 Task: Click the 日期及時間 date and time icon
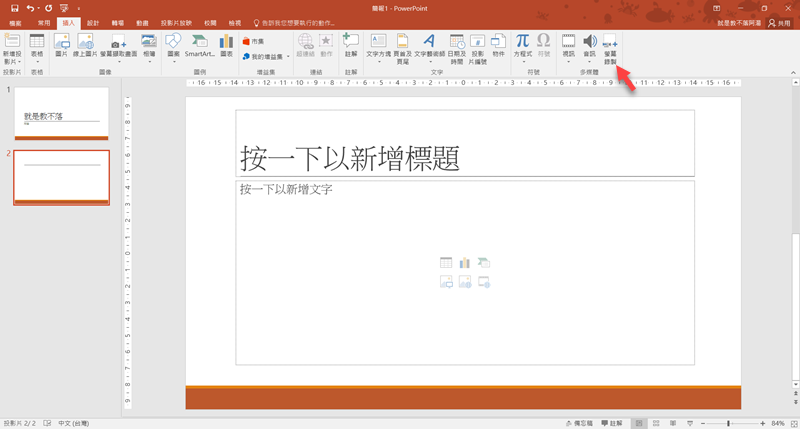click(x=456, y=46)
